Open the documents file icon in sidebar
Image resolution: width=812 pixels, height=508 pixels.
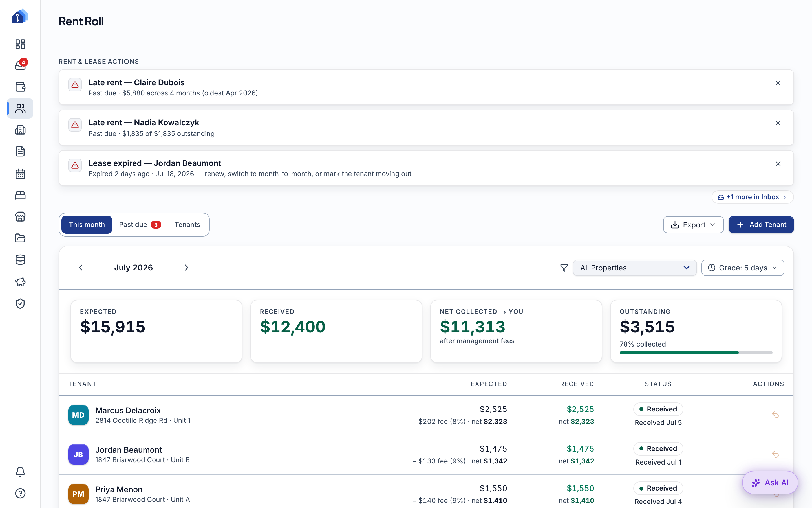click(20, 151)
